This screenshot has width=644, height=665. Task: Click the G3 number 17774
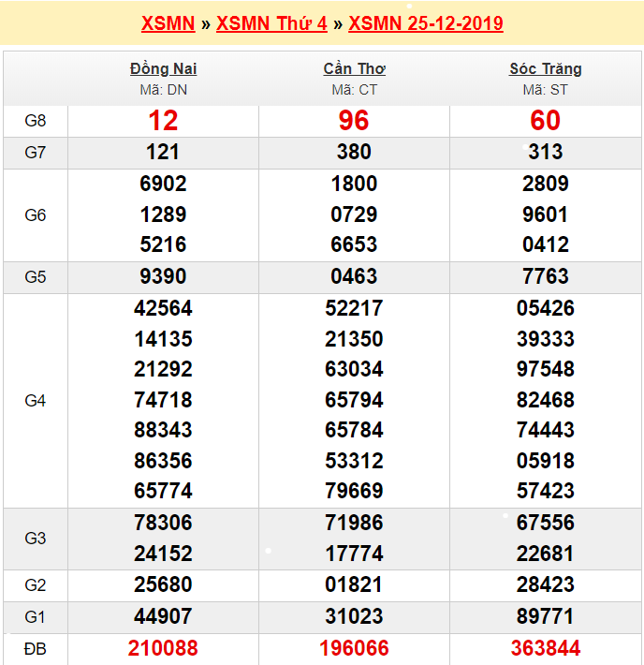point(354,554)
